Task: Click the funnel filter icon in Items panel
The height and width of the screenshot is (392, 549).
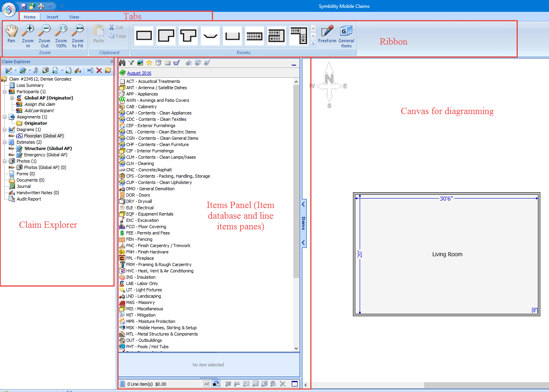Action: (x=131, y=63)
